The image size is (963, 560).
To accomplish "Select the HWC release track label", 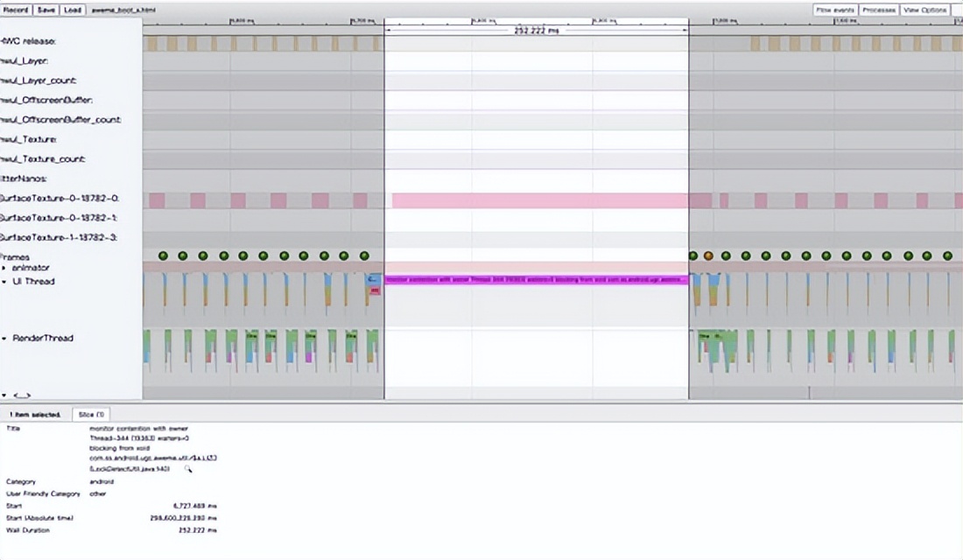I will (28, 41).
